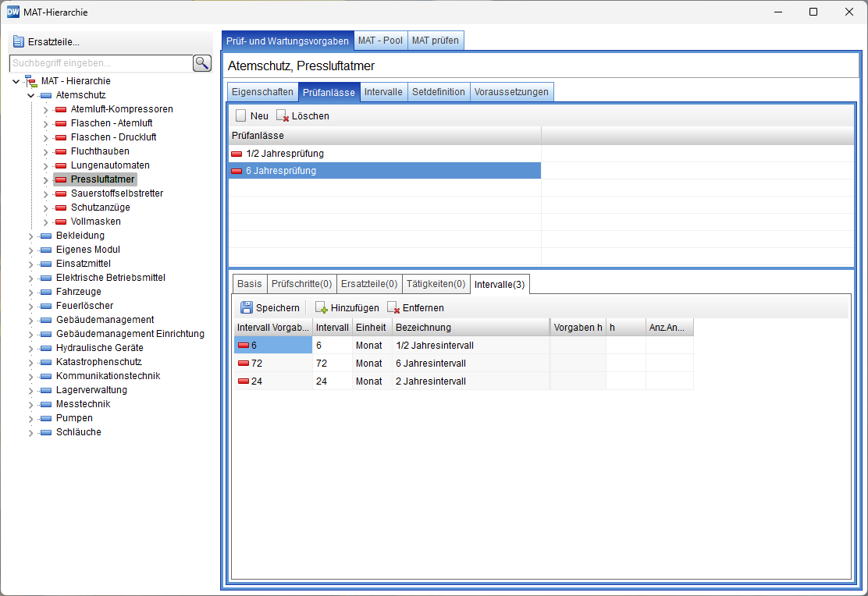Viewport: 868px width, 596px height.
Task: Expand the Fahrzeuge tree node
Action: pyautogui.click(x=31, y=292)
